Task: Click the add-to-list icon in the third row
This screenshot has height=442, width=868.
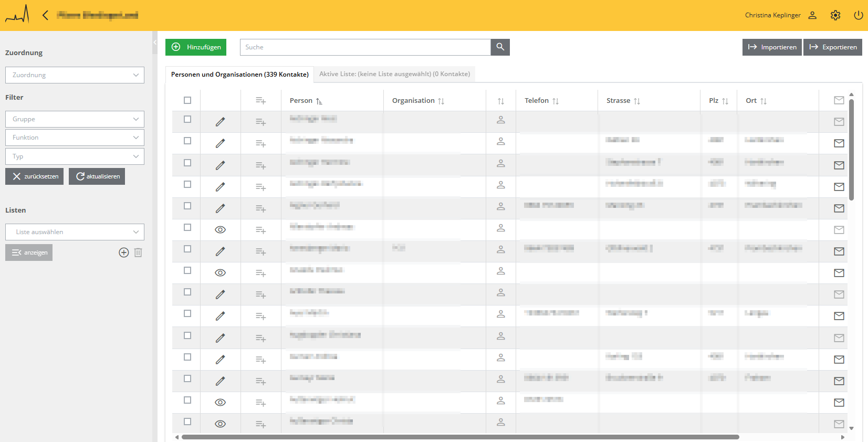Action: [x=261, y=165]
